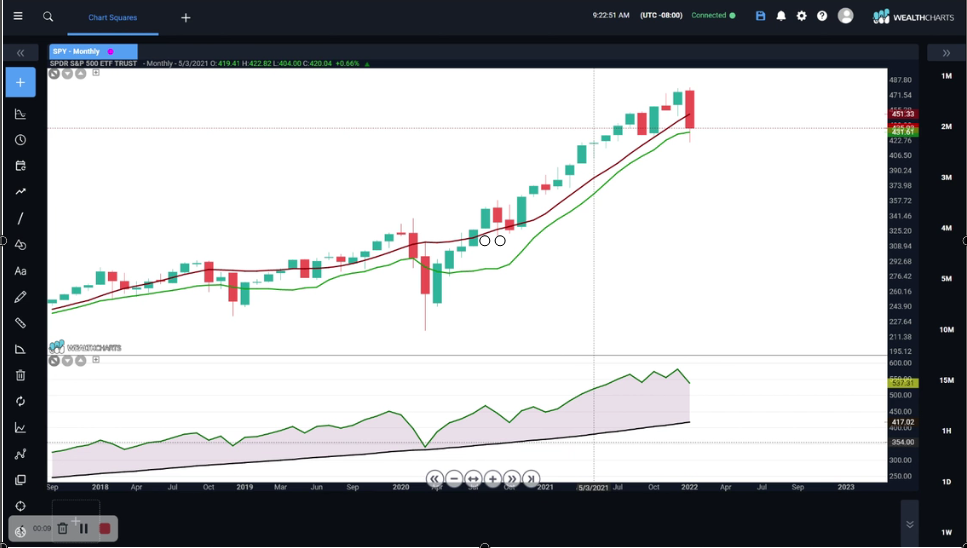Move lower indicator pane down arrow
Screen dimensions: 967x548
point(67,361)
